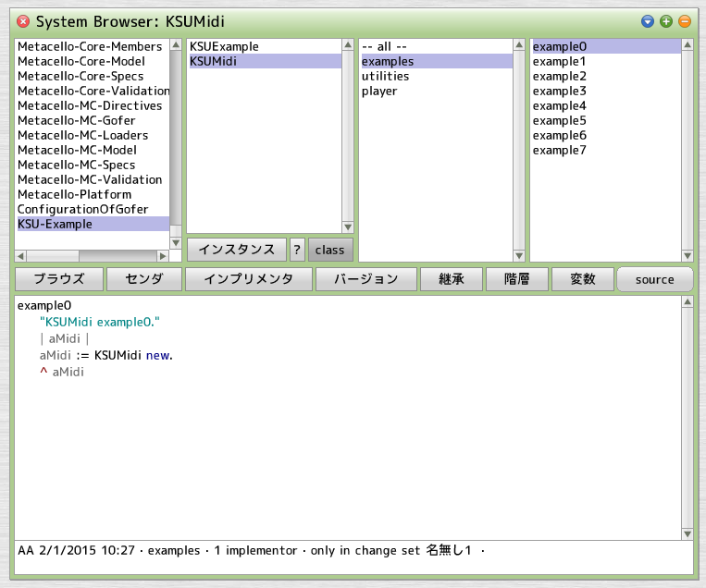This screenshot has height=588, width=706.
Task: Click the System Browser: KSUMidi title bar
Action: coord(353,21)
